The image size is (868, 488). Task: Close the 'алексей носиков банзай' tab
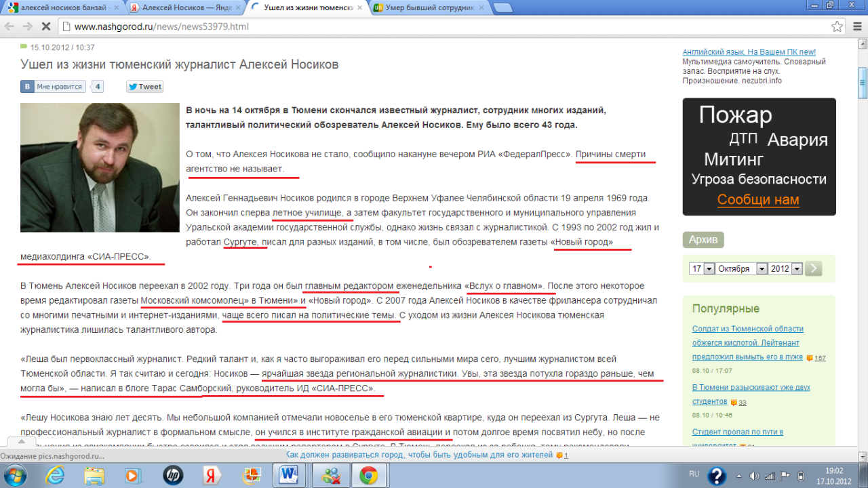[118, 8]
